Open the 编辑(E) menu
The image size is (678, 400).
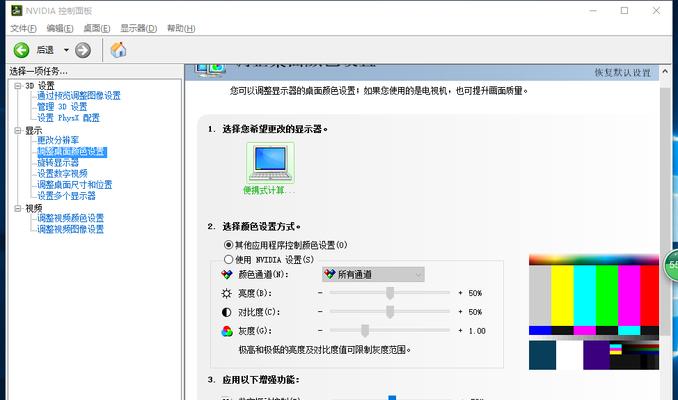[60, 29]
